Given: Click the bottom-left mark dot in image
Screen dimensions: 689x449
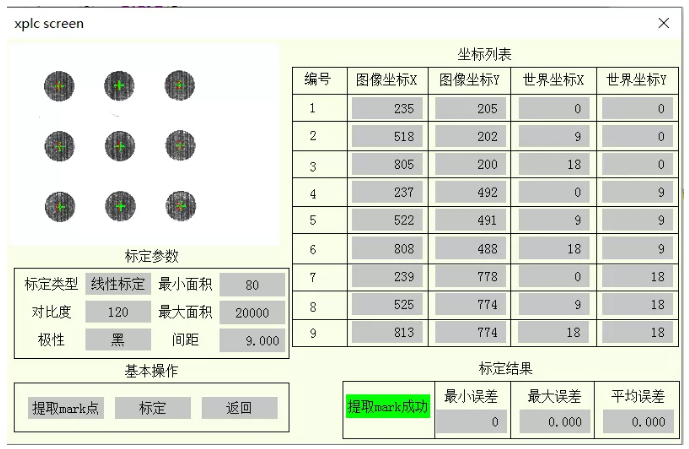Looking at the screenshot, I should click(x=60, y=206).
